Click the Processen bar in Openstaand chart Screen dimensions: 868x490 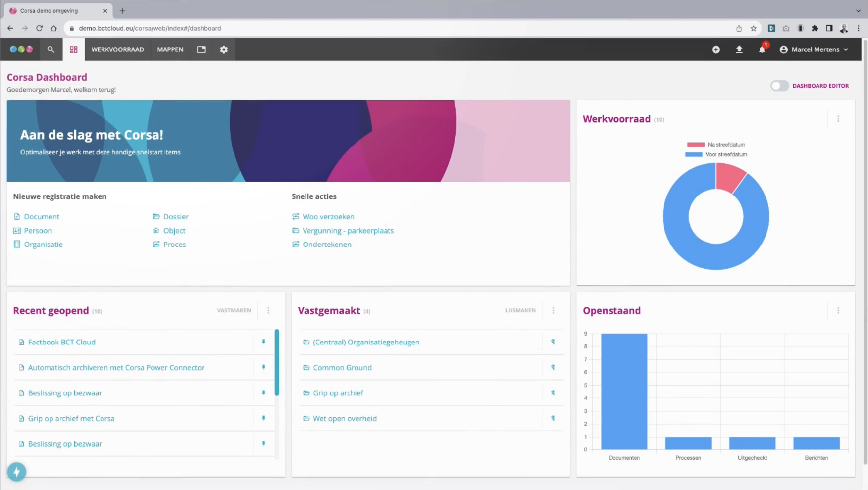pos(688,443)
